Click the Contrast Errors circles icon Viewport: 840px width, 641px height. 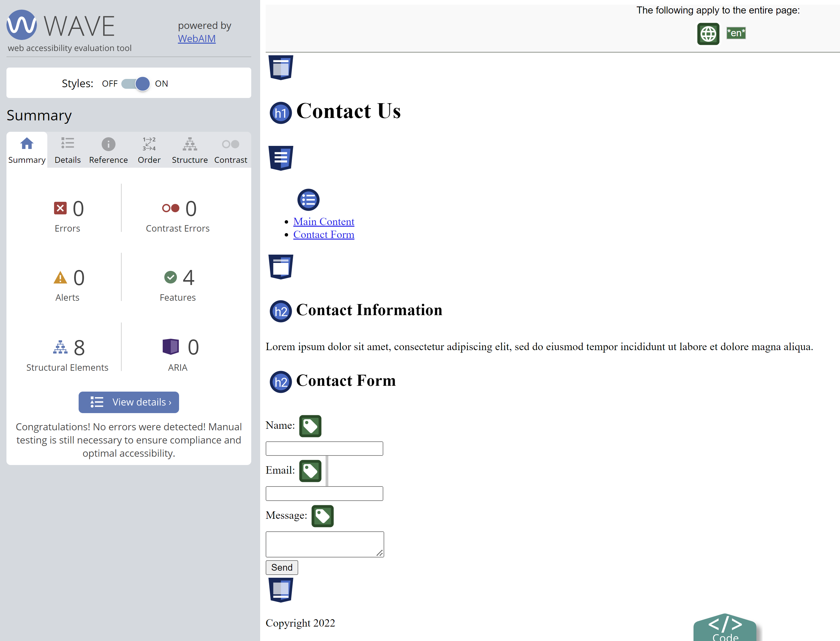click(170, 208)
